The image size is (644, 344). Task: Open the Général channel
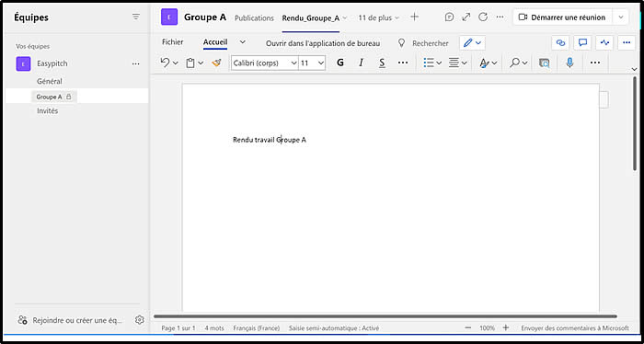click(x=50, y=81)
